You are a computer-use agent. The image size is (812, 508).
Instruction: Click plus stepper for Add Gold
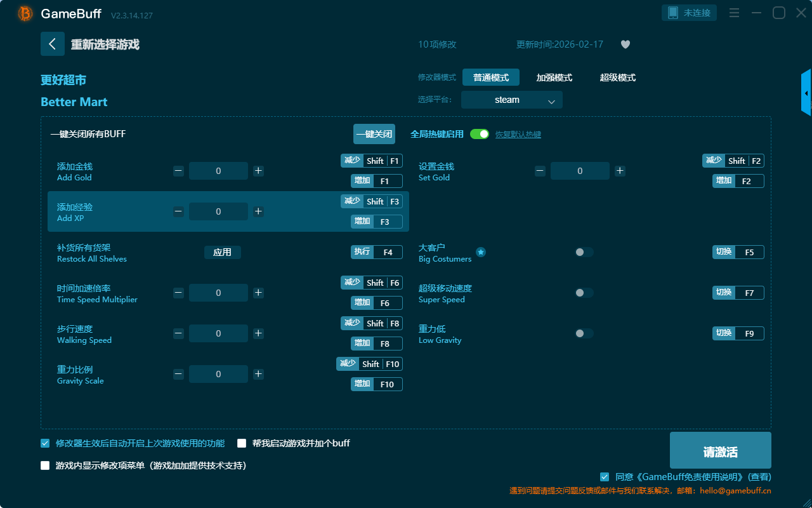258,171
